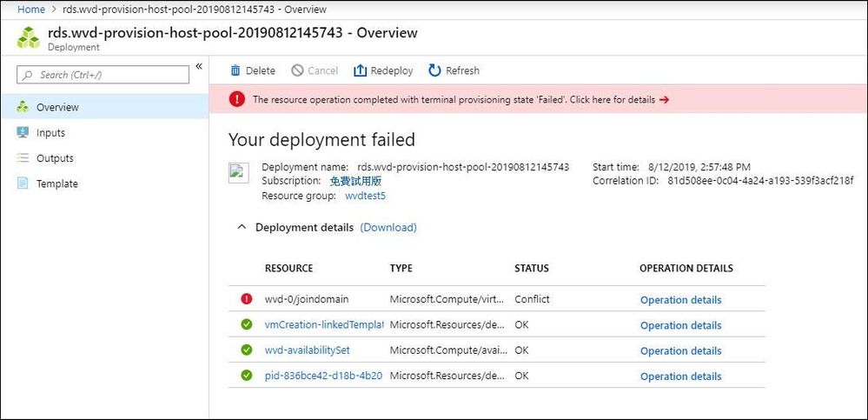868x420 pixels.
Task: Click OK status for wvd-availabilitySet row
Action: click(521, 350)
